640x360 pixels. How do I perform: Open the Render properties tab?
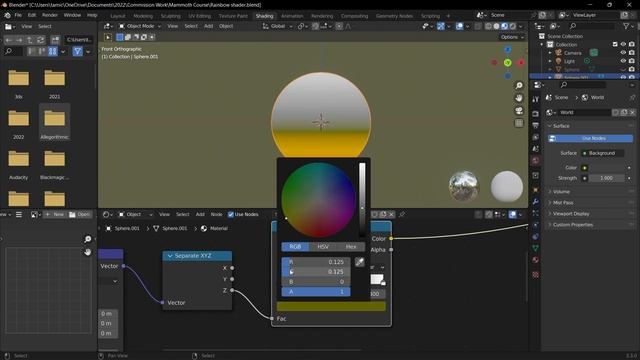click(x=536, y=113)
